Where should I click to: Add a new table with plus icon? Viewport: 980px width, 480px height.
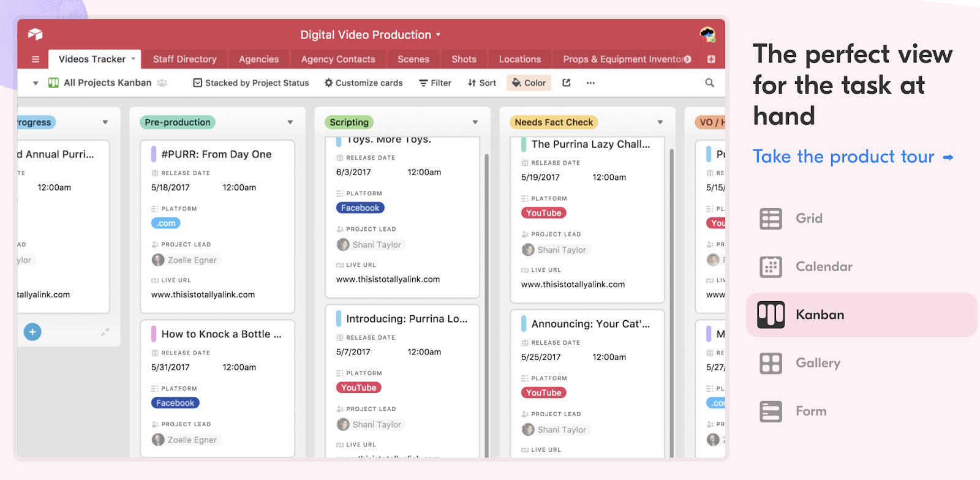click(x=711, y=59)
